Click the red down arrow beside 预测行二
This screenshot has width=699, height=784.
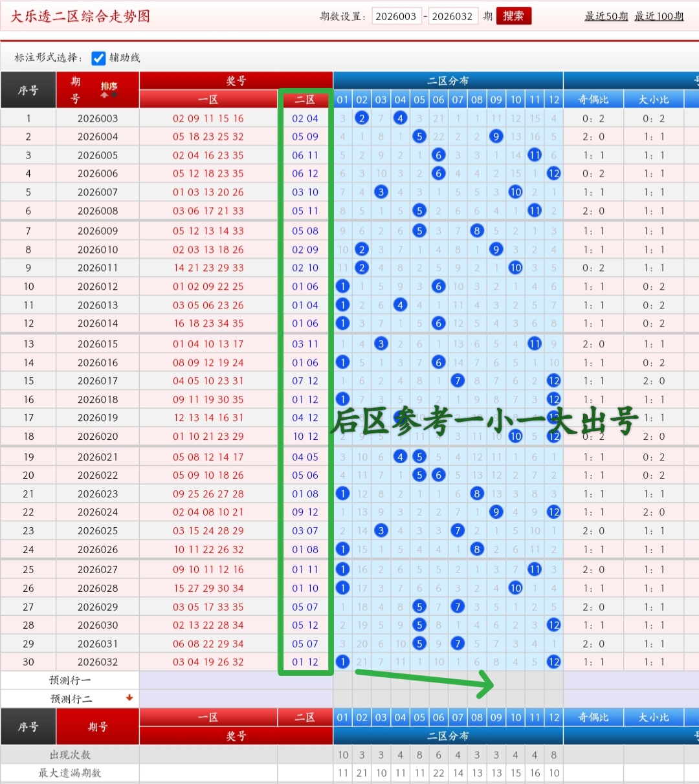[129, 698]
